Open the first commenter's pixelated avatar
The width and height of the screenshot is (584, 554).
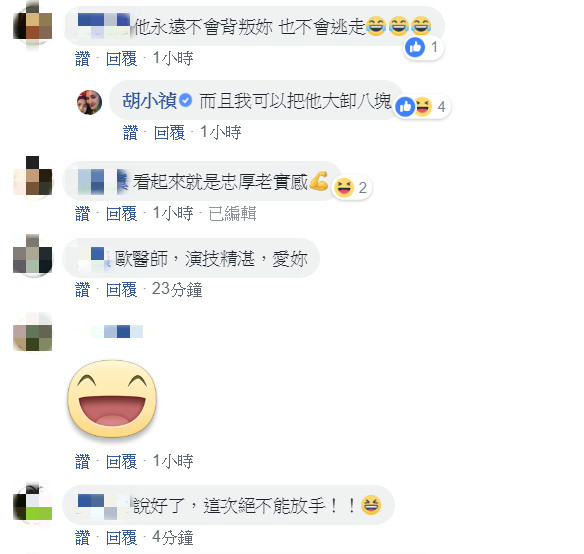coord(32,23)
